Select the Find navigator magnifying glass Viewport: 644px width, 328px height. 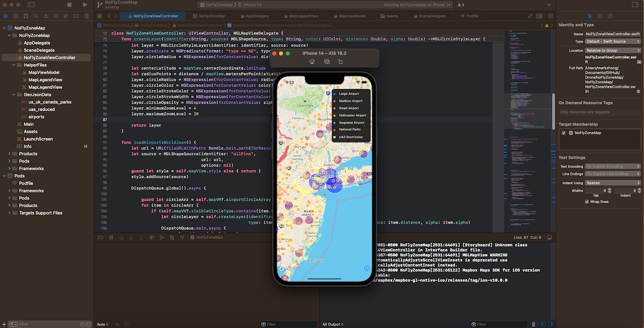[36, 16]
